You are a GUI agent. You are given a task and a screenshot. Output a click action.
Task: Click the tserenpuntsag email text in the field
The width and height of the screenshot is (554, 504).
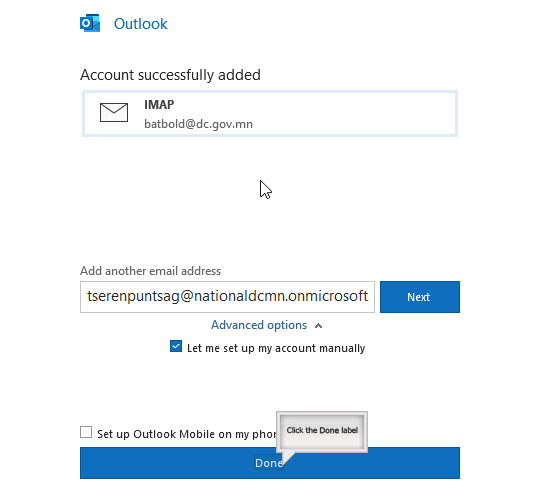click(x=228, y=296)
